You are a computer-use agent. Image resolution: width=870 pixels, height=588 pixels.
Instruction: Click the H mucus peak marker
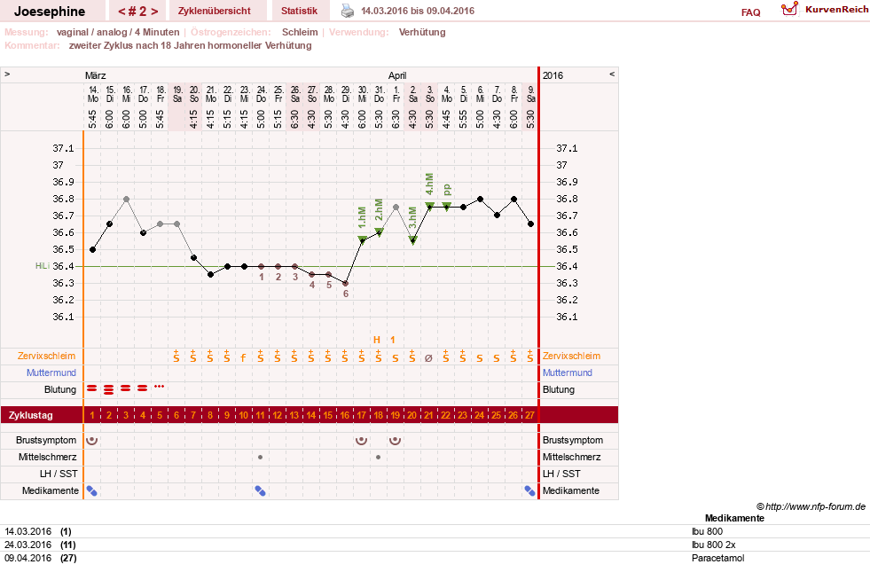coord(377,340)
